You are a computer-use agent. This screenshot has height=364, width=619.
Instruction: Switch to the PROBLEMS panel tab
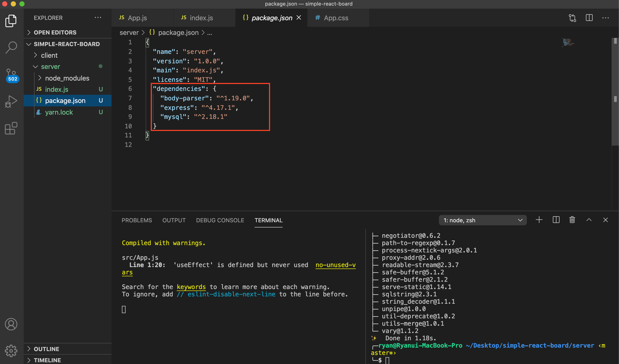[x=137, y=220]
